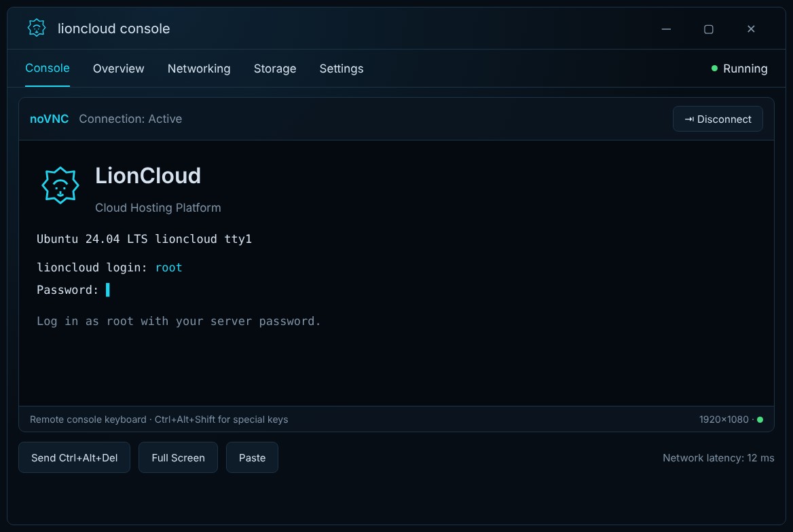Click the Password prompt cursor

pyautogui.click(x=108, y=290)
